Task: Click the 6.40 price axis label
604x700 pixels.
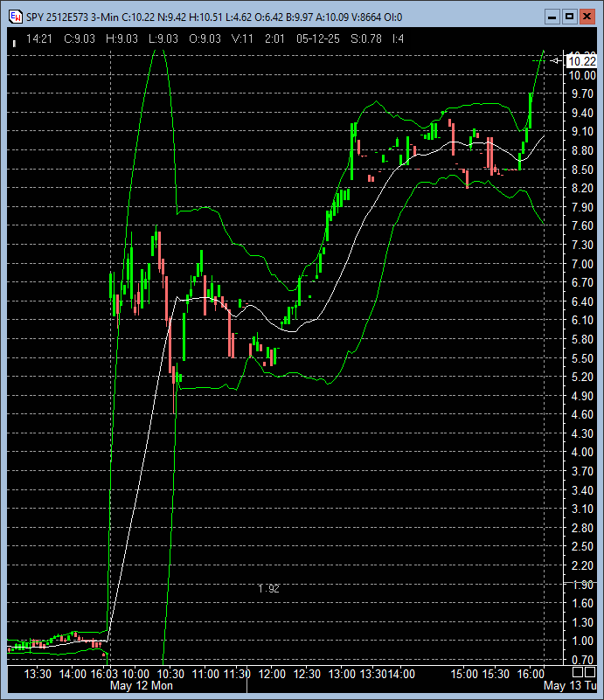Action: point(584,301)
